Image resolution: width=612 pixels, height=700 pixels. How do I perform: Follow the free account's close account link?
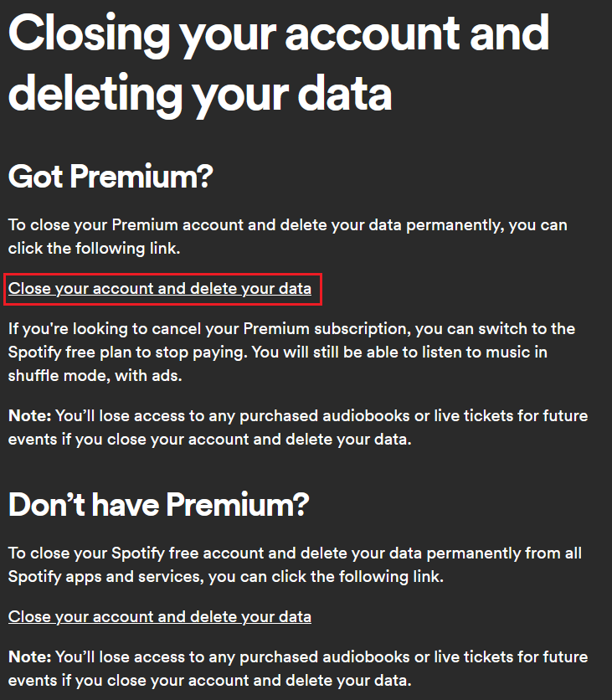159,617
